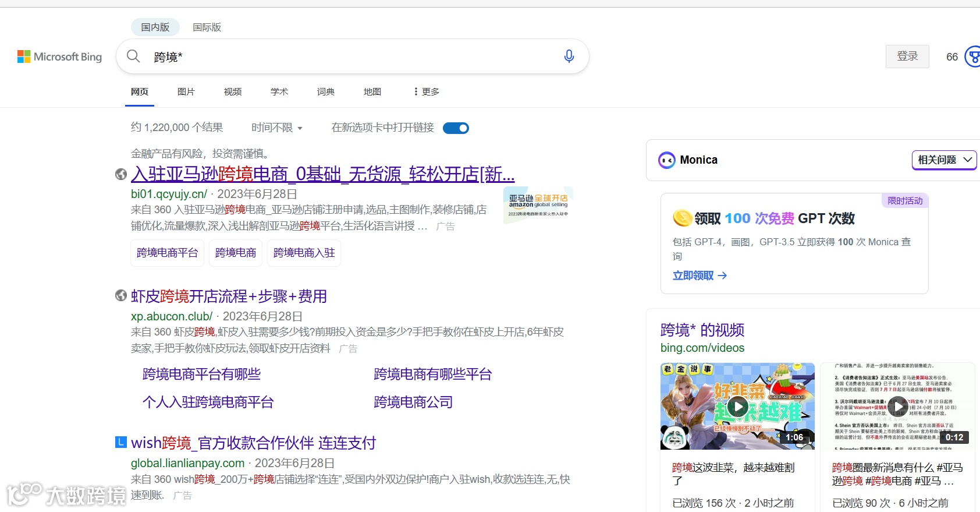Click the 跨境电商平台 chip
This screenshot has height=512, width=980.
167,253
